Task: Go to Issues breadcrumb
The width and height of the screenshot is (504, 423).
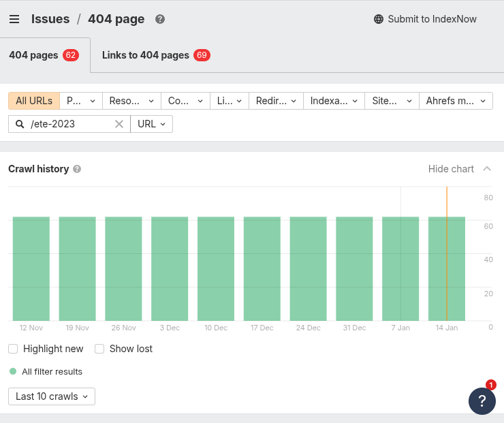Action: click(50, 19)
